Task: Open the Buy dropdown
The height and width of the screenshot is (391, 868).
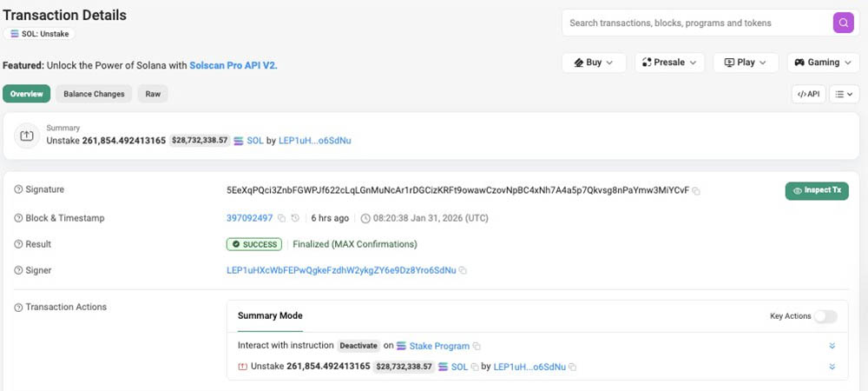Action: tap(594, 63)
